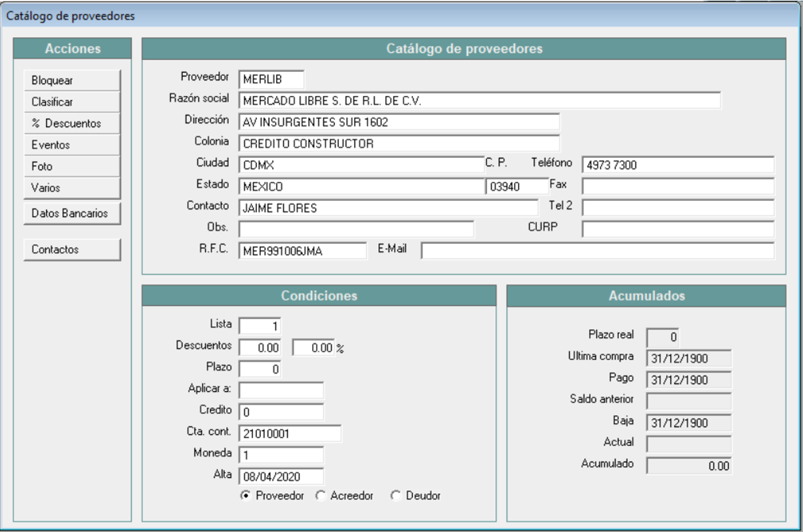Open the % Descuentos action
This screenshot has width=803, height=532.
(x=72, y=123)
